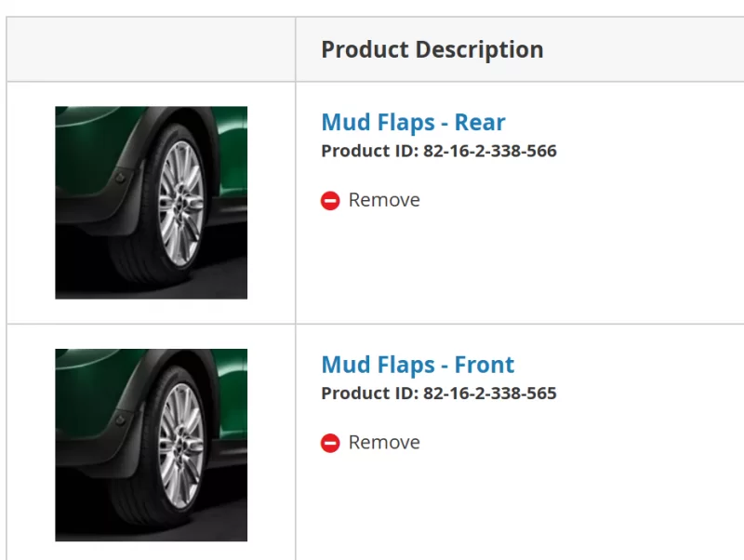Click Product ID 82-16-2-338-566 text
Screen dimensions: 744x560
point(439,151)
